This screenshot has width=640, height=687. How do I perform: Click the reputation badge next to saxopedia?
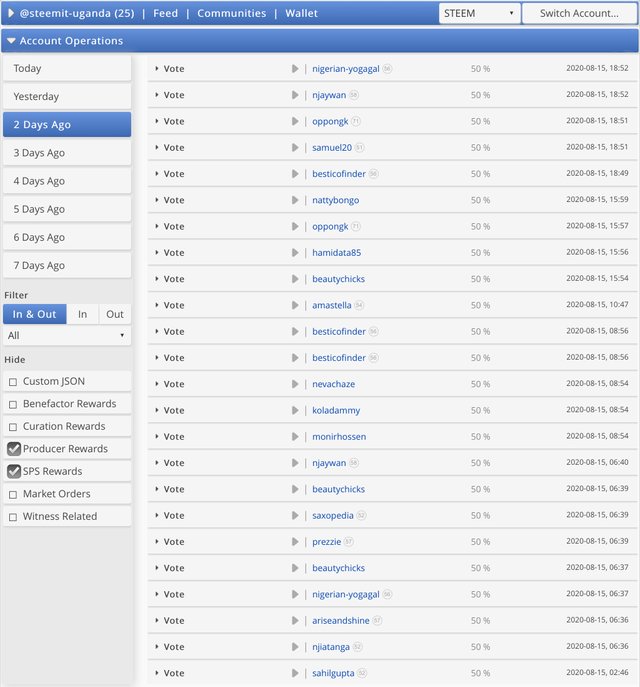[x=361, y=515]
